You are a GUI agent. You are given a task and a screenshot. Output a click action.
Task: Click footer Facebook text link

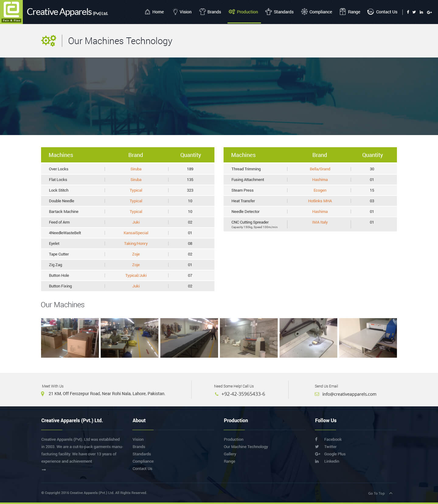[x=333, y=439]
